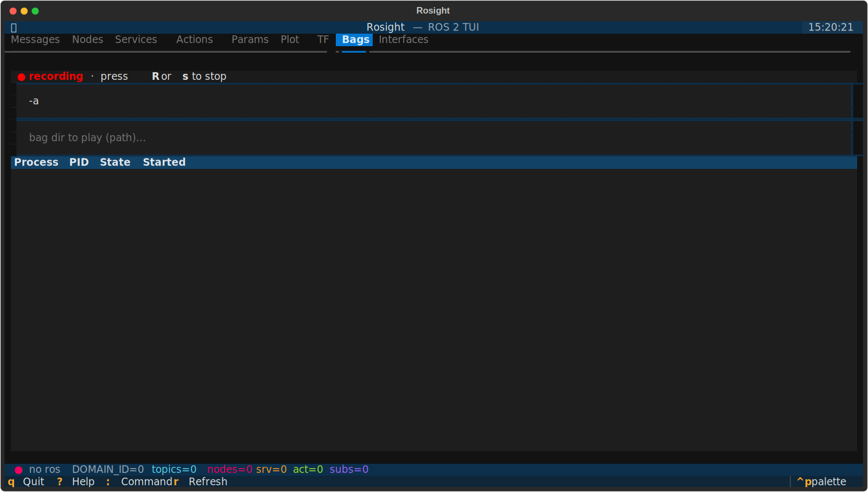This screenshot has height=492, width=868.
Task: Go to the Actions tab
Action: tap(194, 40)
